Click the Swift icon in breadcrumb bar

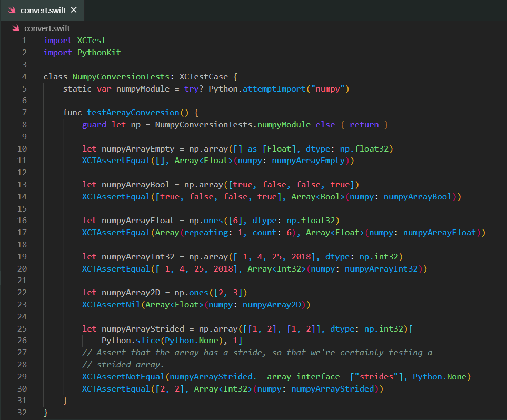click(15, 28)
